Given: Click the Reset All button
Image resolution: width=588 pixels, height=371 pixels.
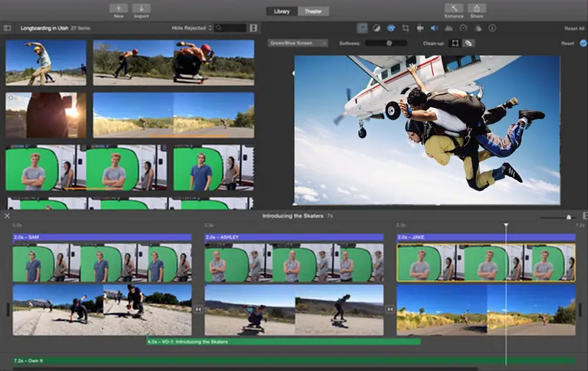Looking at the screenshot, I should click(574, 28).
